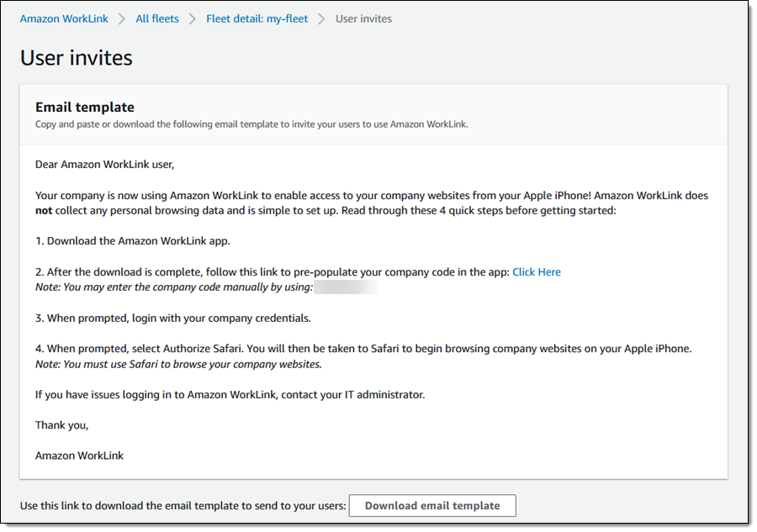Click the blurred company code value

pos(346,287)
